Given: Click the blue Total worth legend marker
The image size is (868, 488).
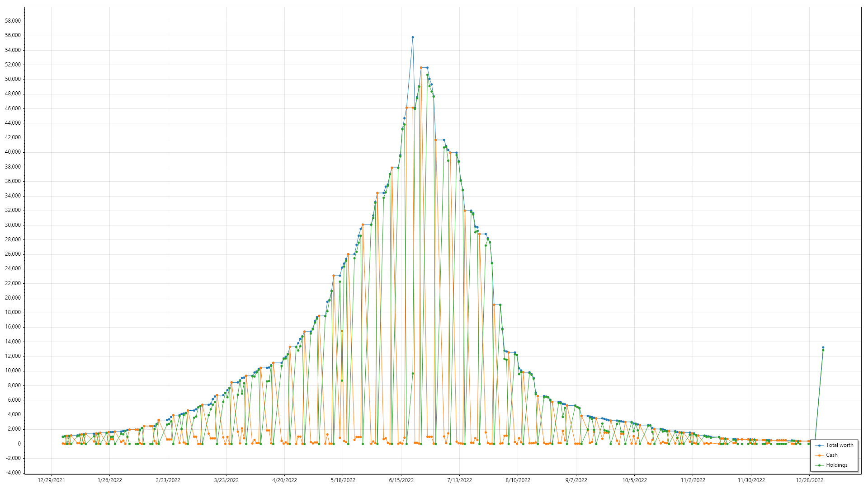Looking at the screenshot, I should 819,446.
